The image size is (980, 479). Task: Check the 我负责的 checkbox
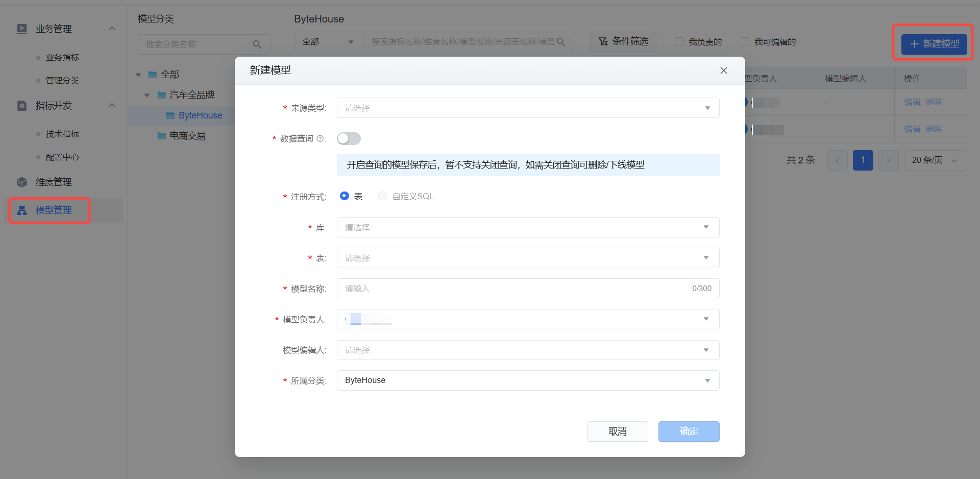[x=679, y=42]
